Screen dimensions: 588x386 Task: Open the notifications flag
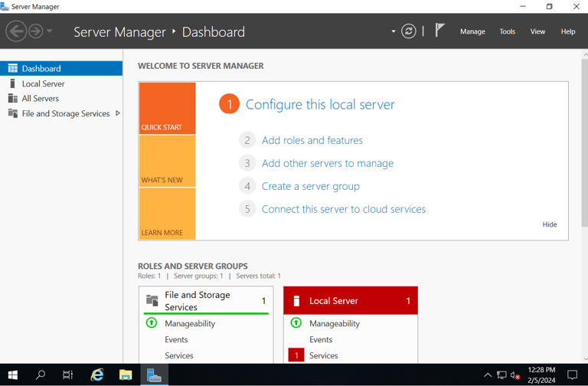439,30
